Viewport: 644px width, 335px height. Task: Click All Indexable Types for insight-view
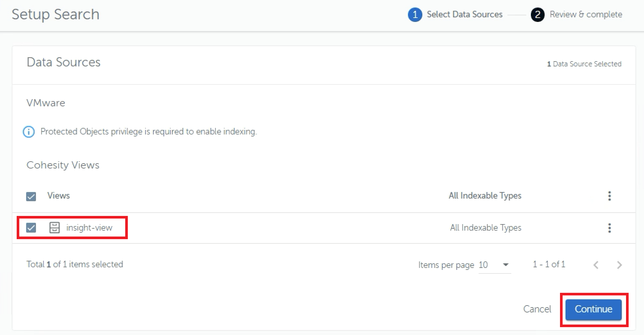[x=485, y=228]
